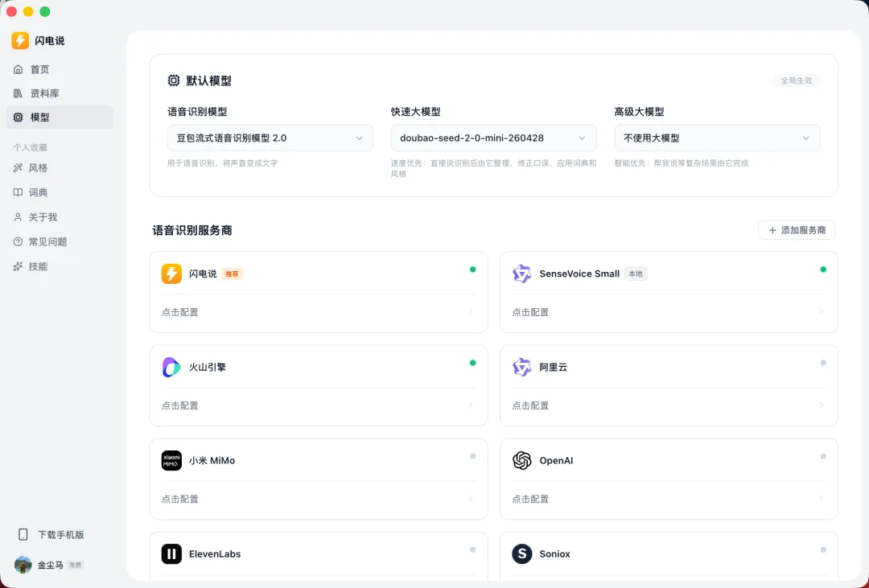Viewport: 869px width, 588px height.
Task: Expand SenseVoice Small 点击配置 chevron
Action: pos(822,312)
